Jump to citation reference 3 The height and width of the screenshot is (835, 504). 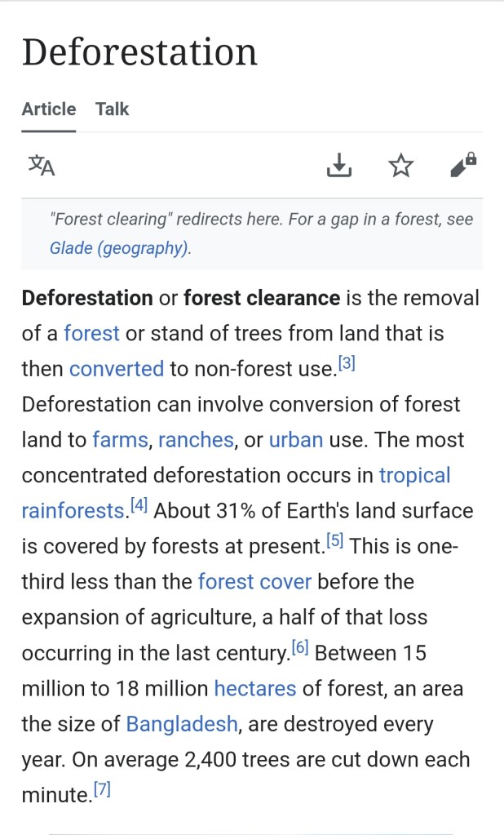tap(347, 364)
